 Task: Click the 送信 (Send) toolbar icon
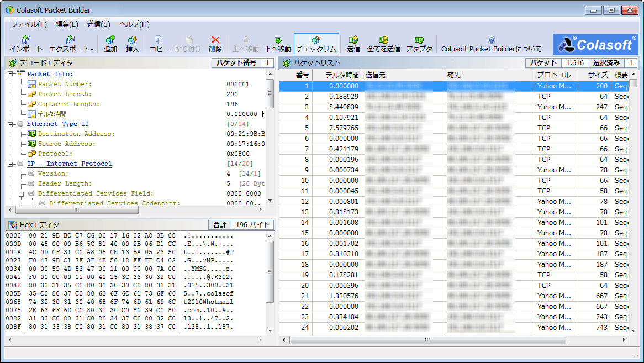pos(353,40)
